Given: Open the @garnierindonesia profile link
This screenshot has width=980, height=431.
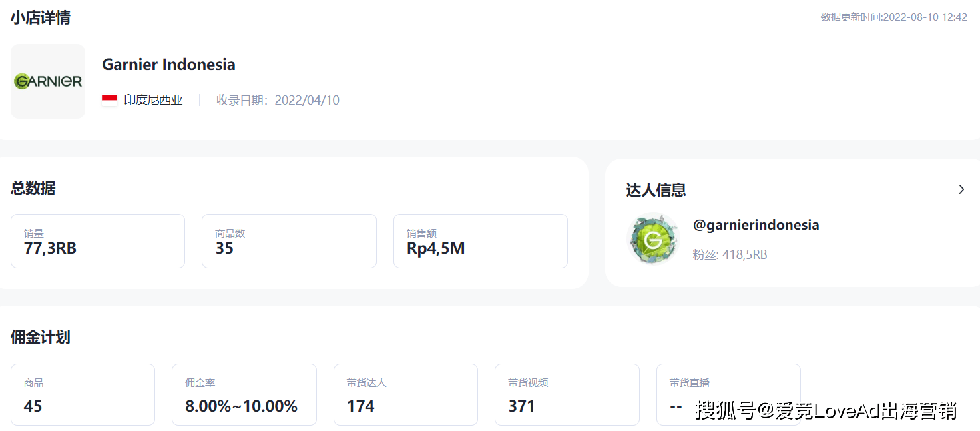Looking at the screenshot, I should [x=756, y=225].
